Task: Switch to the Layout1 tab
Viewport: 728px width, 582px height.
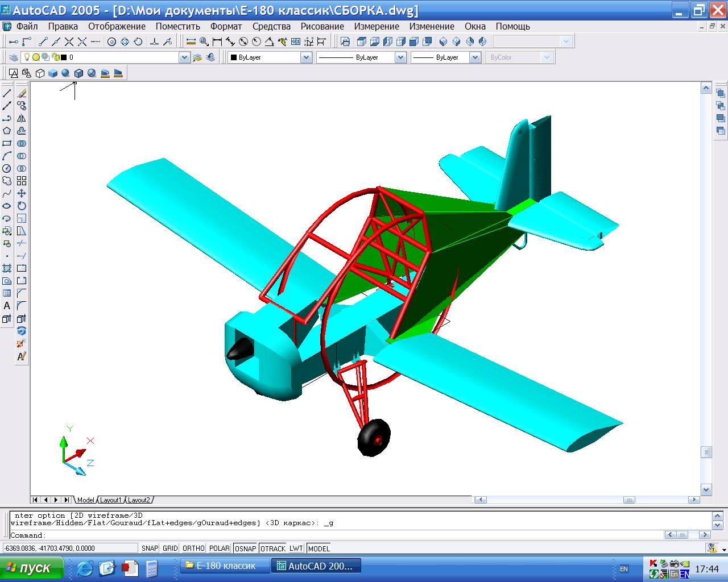Action: coord(110,500)
